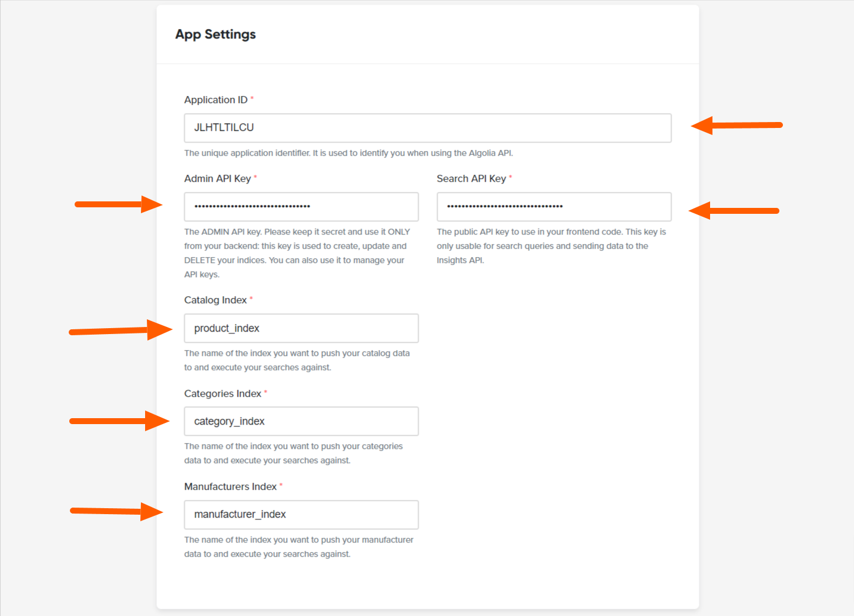Click the App Settings heading
This screenshot has width=854, height=616.
tap(216, 34)
